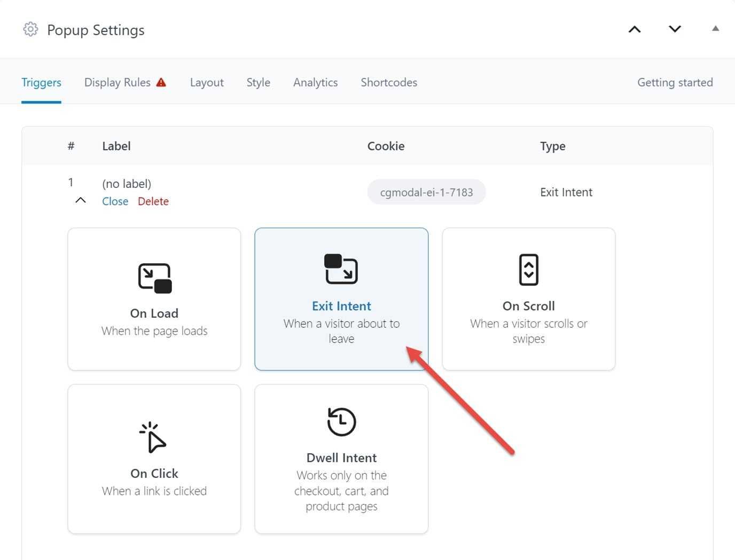Click the 'When the page loads' description
This screenshot has height=560, width=735.
pos(154,331)
